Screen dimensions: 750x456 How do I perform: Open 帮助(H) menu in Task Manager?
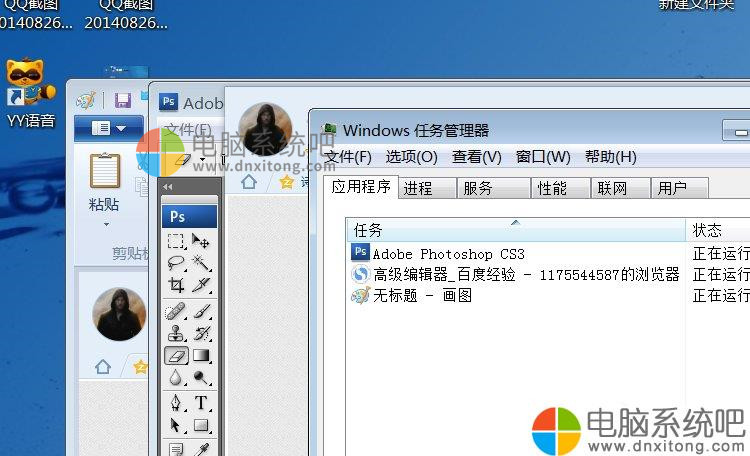click(611, 157)
